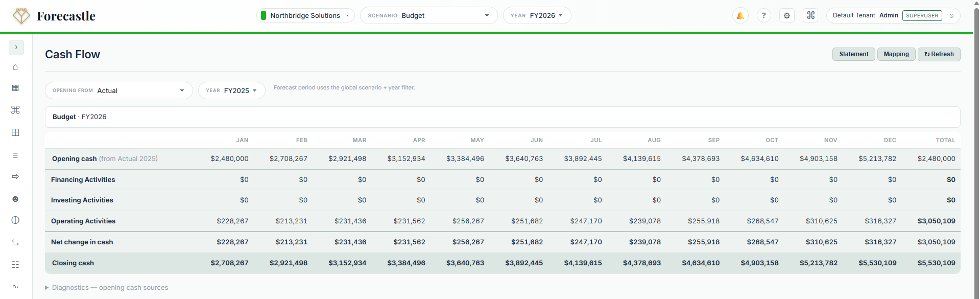Open the three-line list icon in sidebar

[x=15, y=155]
